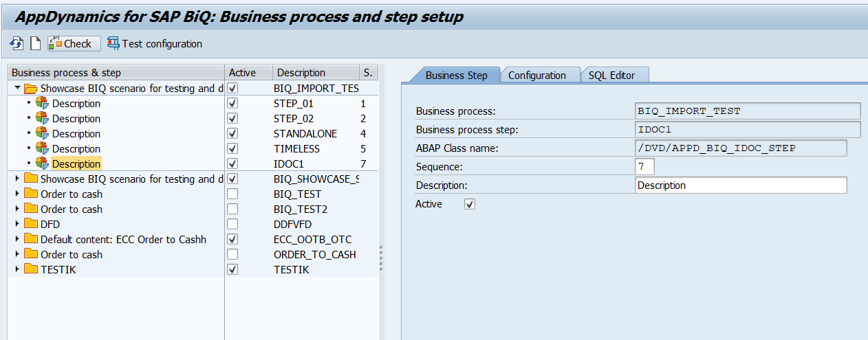Click the Business process & step column header
Image resolution: width=868 pixels, height=340 pixels.
click(x=116, y=73)
